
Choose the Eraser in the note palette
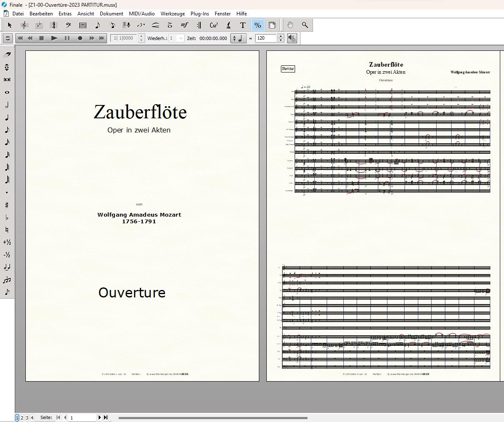(7, 55)
